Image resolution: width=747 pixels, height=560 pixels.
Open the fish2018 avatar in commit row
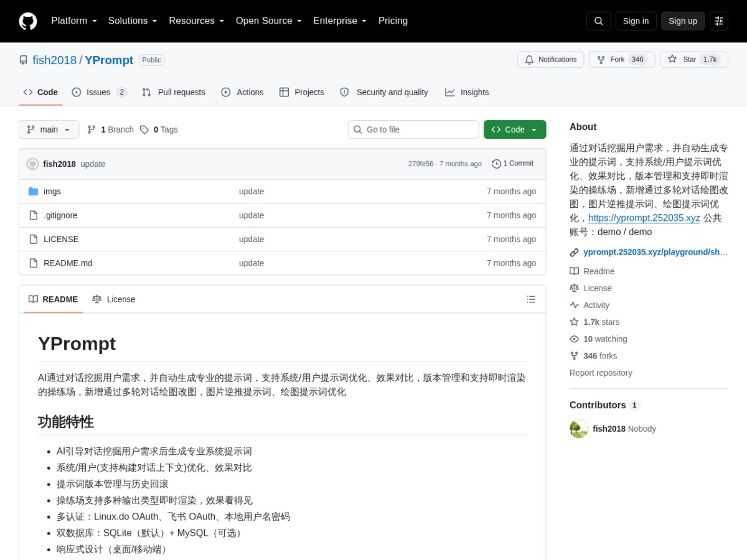(32, 164)
